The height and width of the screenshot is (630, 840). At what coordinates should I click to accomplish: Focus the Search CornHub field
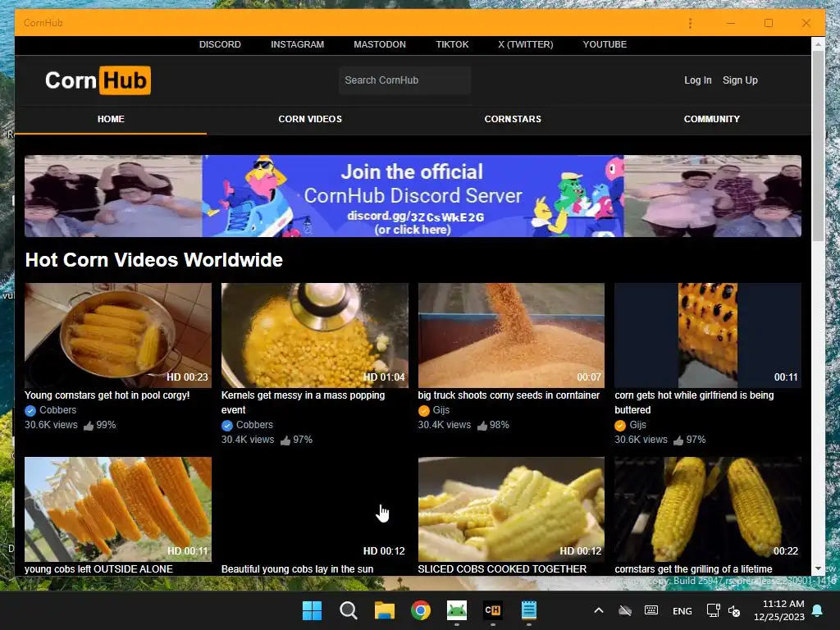[x=404, y=80]
